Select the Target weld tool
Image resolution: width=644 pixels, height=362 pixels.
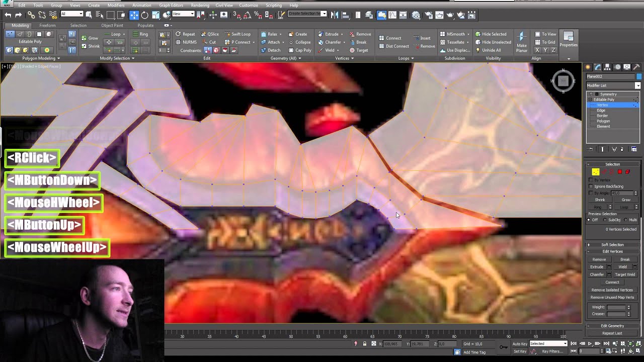(x=359, y=50)
